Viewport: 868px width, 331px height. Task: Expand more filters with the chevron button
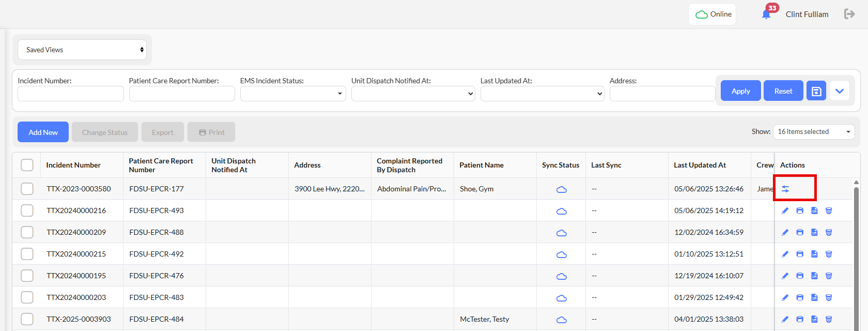coord(840,91)
